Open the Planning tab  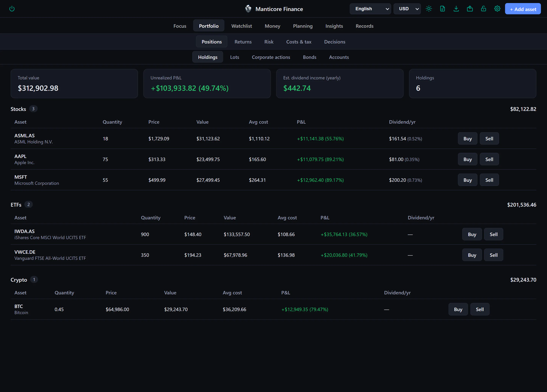tap(303, 26)
